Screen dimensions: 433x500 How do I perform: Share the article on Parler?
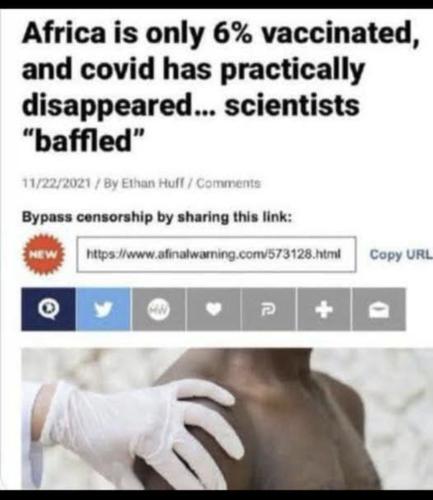[x=269, y=309]
